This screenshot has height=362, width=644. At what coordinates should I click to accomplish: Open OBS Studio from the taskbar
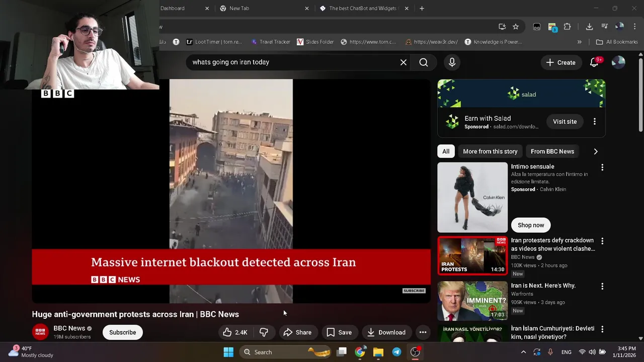point(415,352)
